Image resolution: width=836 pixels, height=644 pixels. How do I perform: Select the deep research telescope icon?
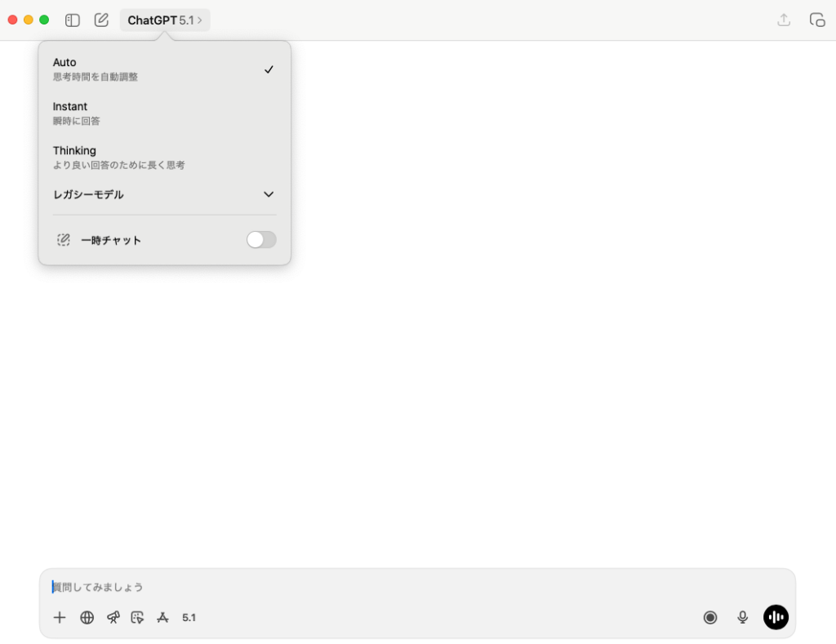pyautogui.click(x=113, y=618)
